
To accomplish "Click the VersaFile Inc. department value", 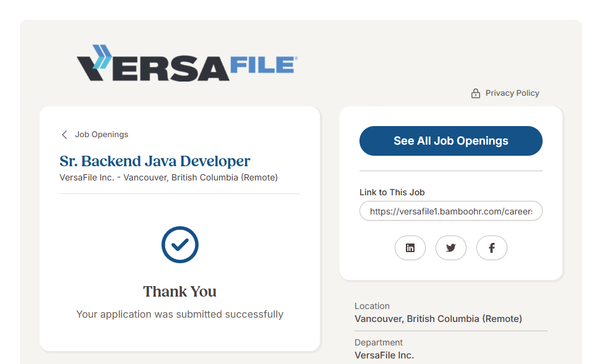I will pos(384,355).
